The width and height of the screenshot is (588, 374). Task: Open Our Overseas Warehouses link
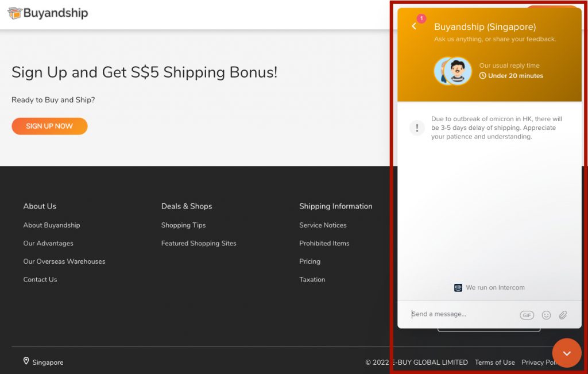click(64, 261)
